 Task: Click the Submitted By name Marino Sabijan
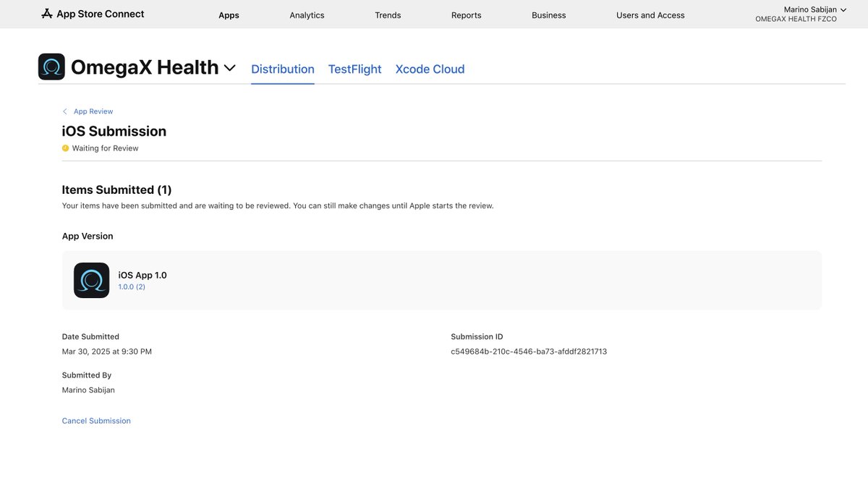coord(88,390)
